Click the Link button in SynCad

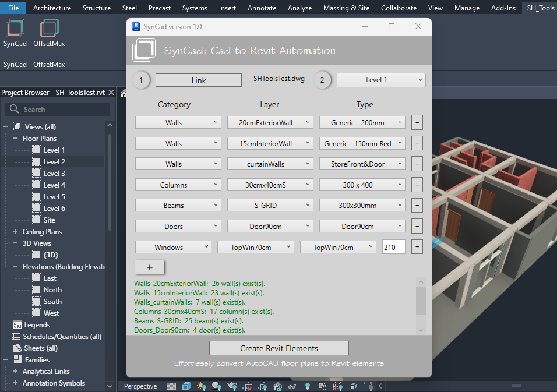pyautogui.click(x=199, y=80)
